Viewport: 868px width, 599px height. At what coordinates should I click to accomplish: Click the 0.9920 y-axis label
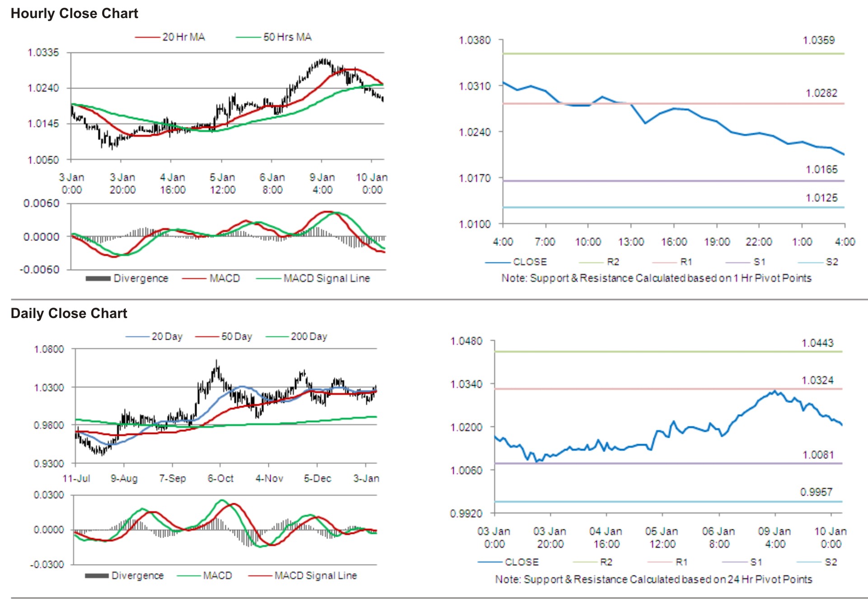(x=467, y=513)
